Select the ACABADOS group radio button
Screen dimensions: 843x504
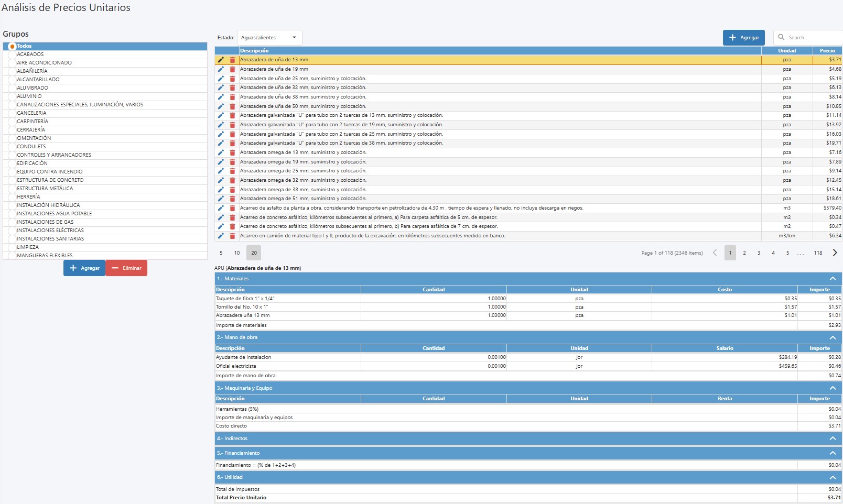pos(12,54)
